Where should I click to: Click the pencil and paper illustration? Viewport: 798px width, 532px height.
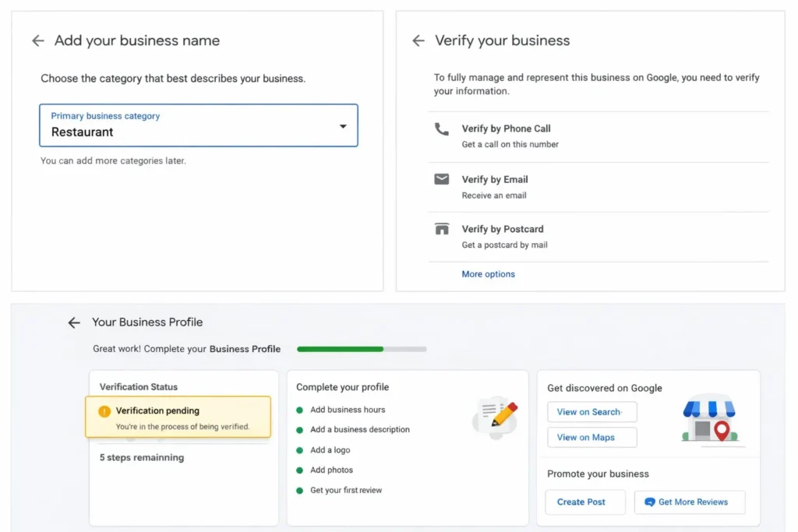(x=496, y=419)
